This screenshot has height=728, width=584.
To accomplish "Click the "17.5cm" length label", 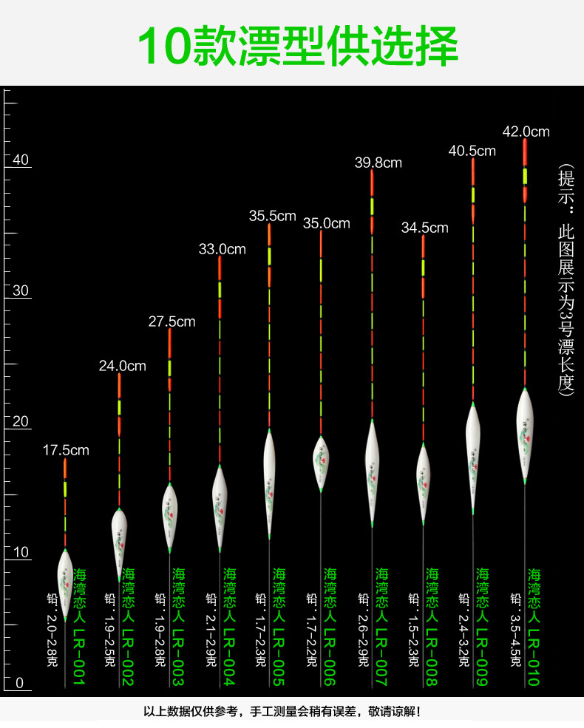I will 66,450.
